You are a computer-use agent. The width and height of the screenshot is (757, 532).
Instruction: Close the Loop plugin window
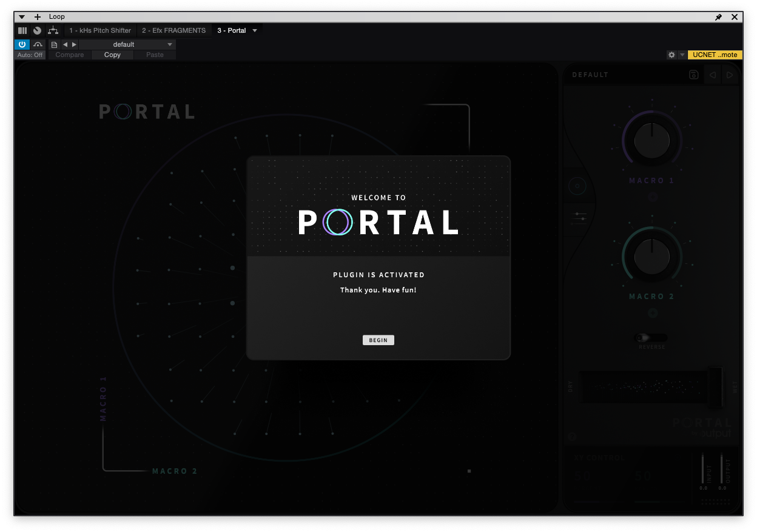pos(735,17)
